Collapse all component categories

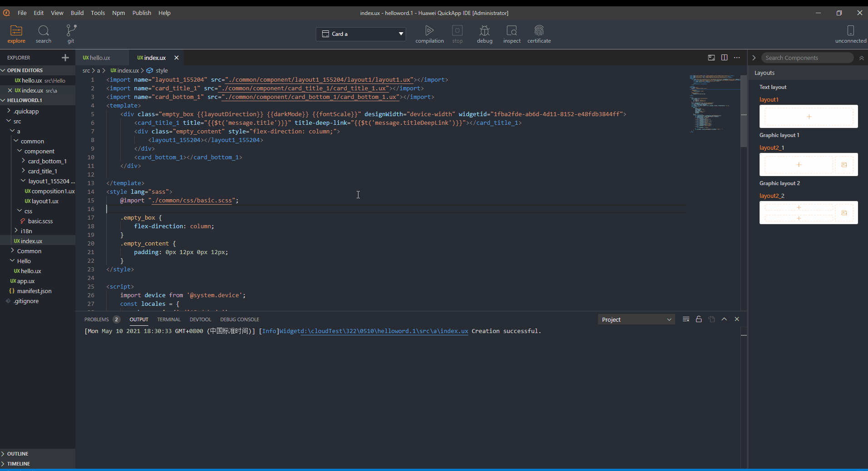[x=862, y=58]
